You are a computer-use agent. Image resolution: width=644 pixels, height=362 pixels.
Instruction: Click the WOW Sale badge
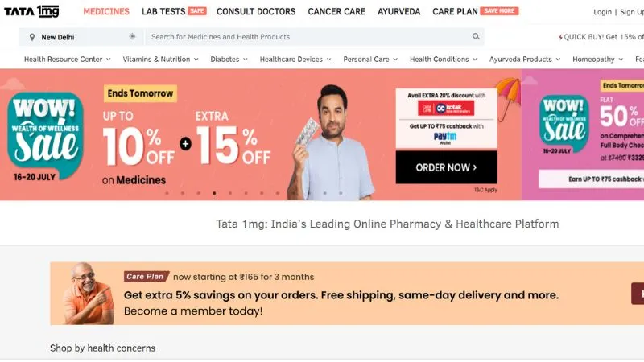point(45,135)
